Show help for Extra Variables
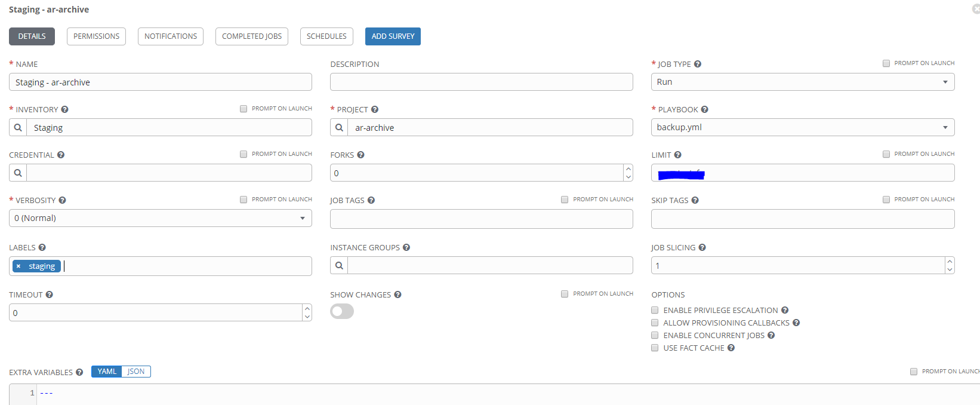 coord(79,372)
